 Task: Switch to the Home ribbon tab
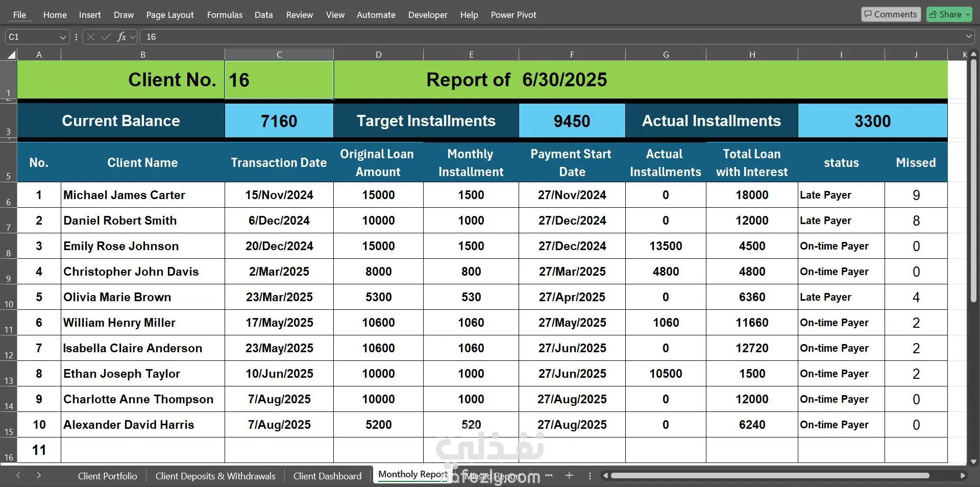(55, 15)
